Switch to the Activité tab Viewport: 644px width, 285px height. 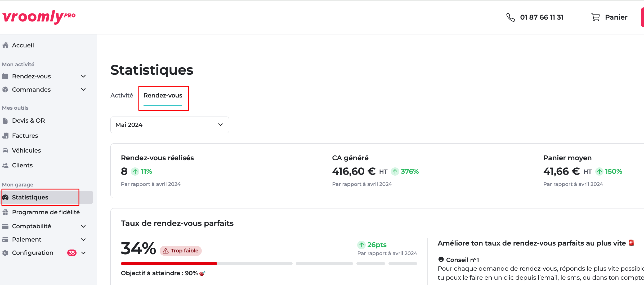[122, 95]
